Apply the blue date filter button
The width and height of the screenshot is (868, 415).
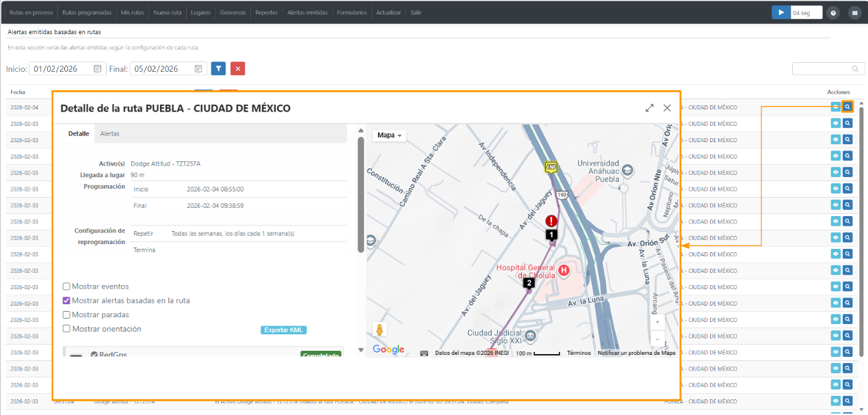(x=218, y=68)
